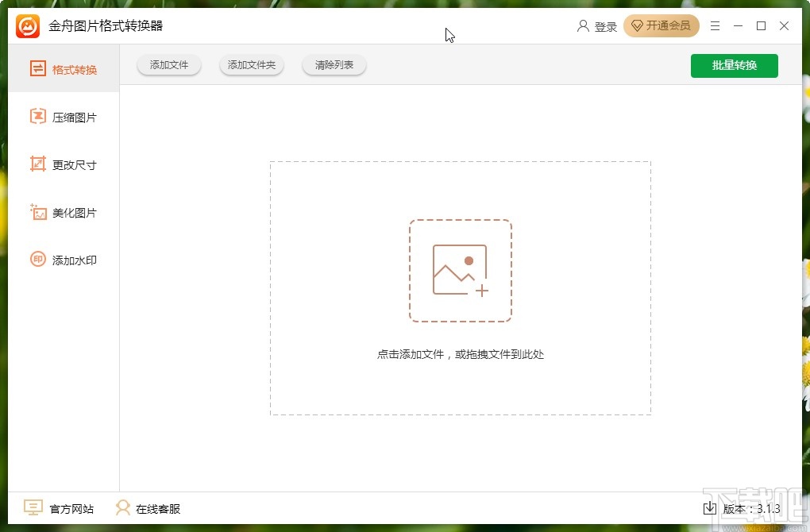Clear the list with 清除列表

pos(334,65)
